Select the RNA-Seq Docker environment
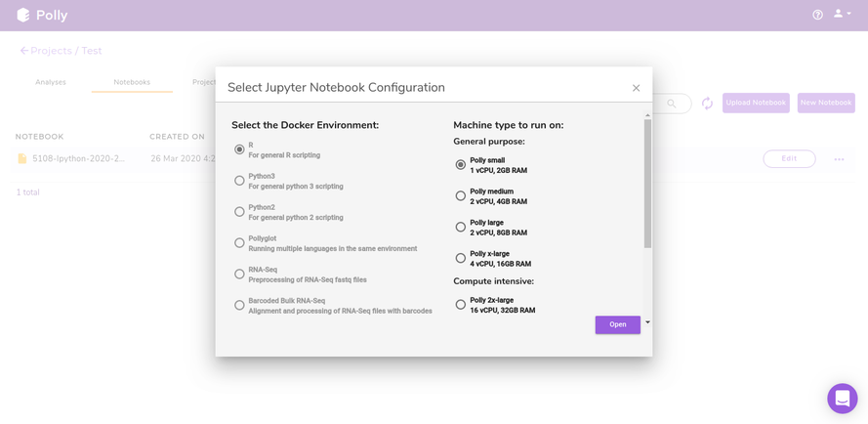The height and width of the screenshot is (424, 868). coord(239,274)
